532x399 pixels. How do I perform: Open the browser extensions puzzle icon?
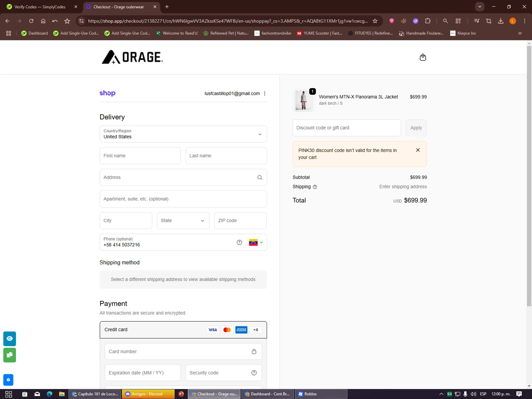tap(428, 21)
